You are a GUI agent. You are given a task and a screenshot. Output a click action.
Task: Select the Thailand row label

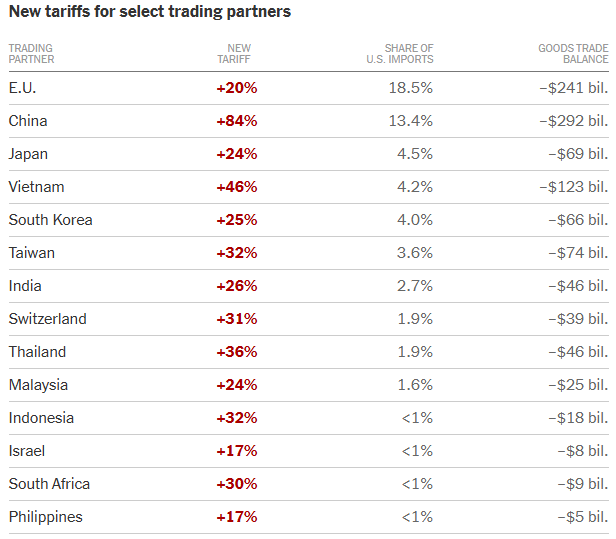37,352
